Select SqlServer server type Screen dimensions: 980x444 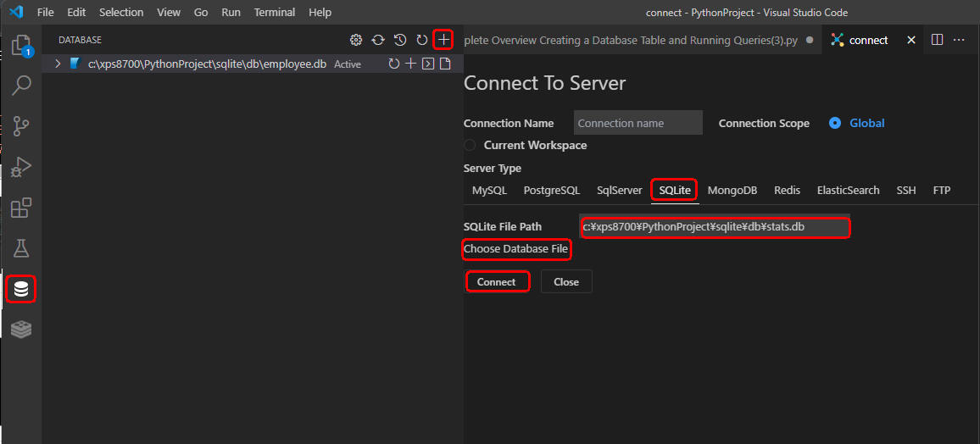pyautogui.click(x=620, y=191)
